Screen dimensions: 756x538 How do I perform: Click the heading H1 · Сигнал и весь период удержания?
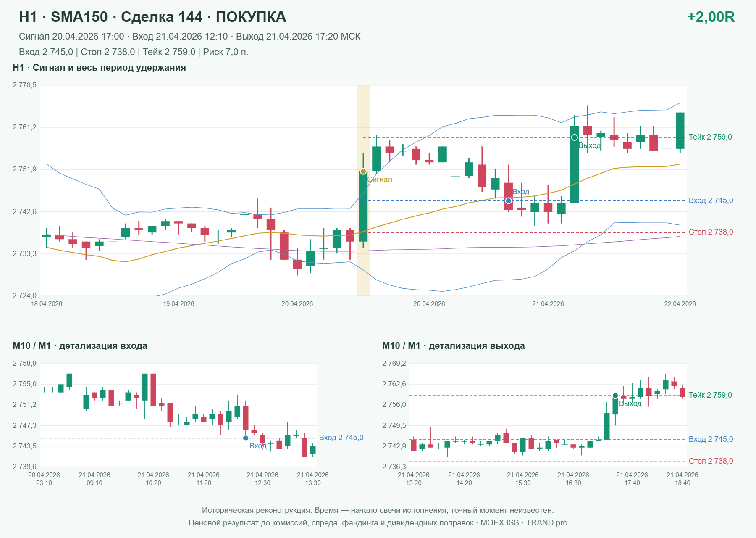(99, 68)
